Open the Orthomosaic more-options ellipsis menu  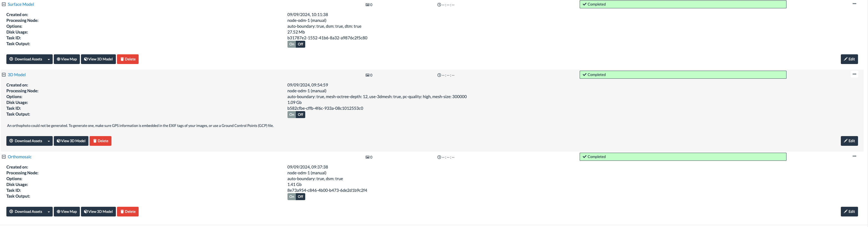(x=854, y=156)
